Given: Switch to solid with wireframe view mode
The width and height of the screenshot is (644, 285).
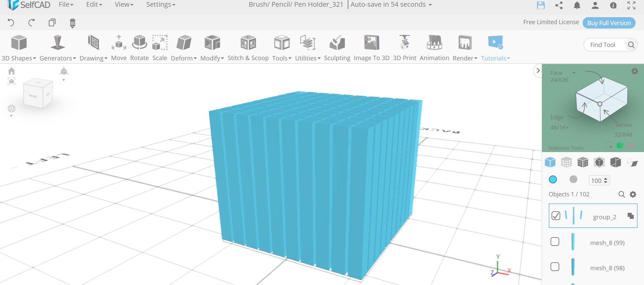Looking at the screenshot, I should pos(583,162).
